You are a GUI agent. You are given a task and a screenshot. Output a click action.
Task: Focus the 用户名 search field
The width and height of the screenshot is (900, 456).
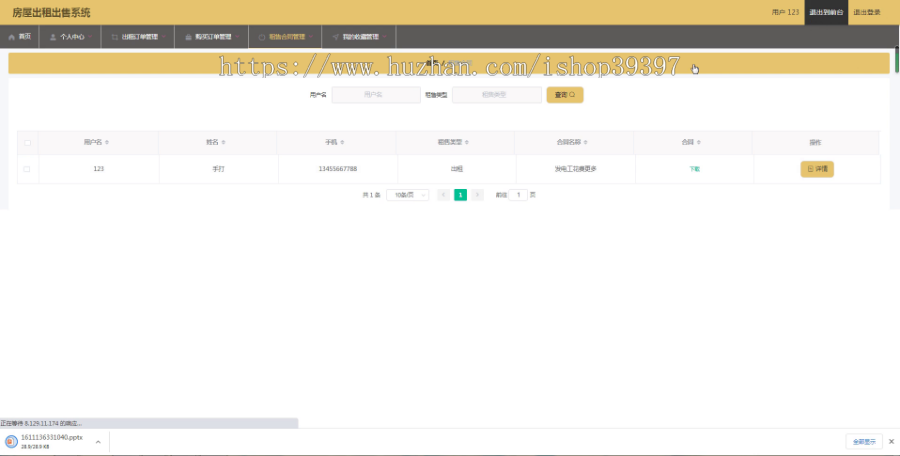click(376, 95)
